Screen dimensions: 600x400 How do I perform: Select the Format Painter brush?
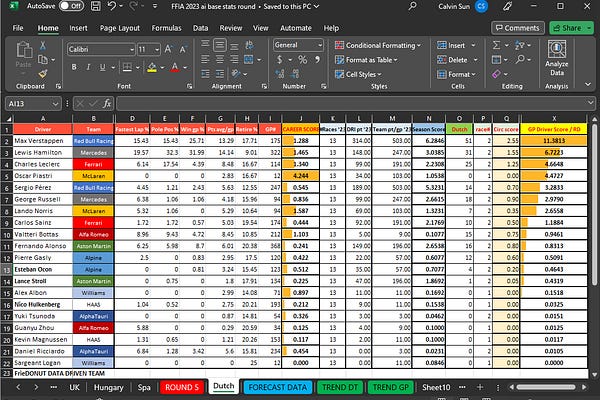click(x=43, y=74)
